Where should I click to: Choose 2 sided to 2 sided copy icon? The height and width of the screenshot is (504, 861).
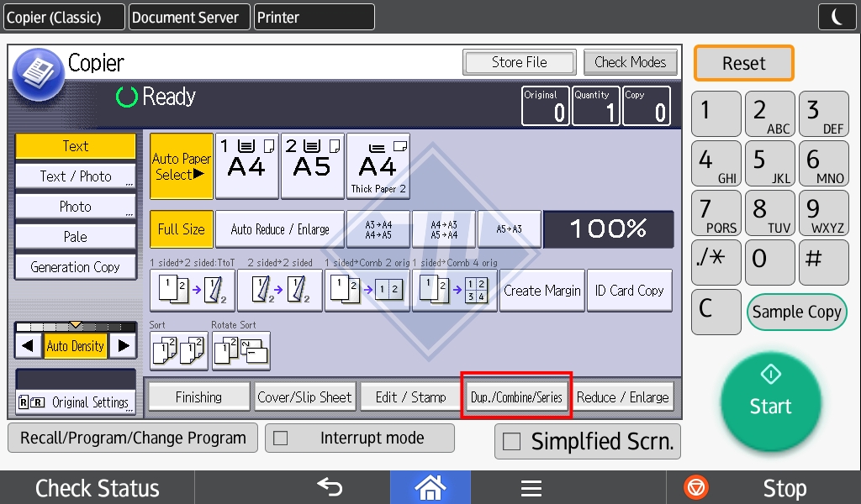coord(279,291)
